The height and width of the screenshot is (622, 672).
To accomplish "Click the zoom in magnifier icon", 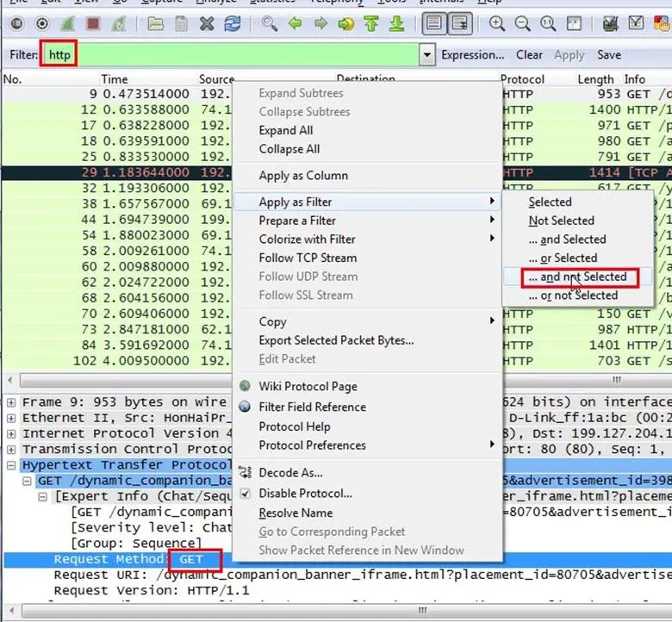I will click(497, 24).
